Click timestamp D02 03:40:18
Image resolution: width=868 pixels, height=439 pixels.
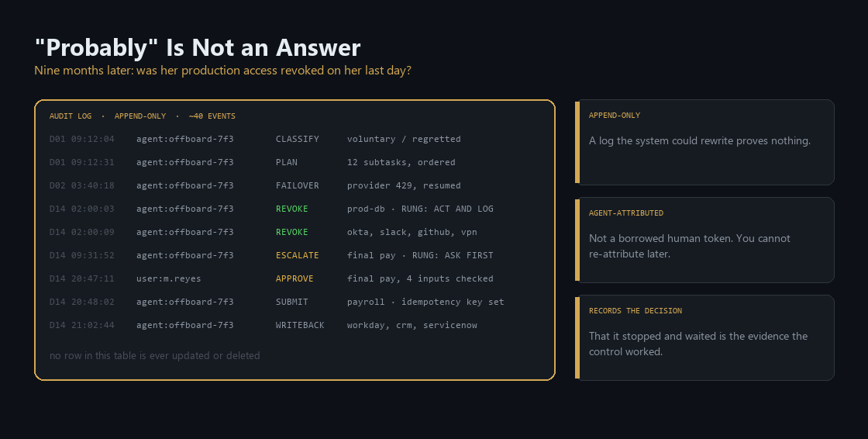pos(82,185)
